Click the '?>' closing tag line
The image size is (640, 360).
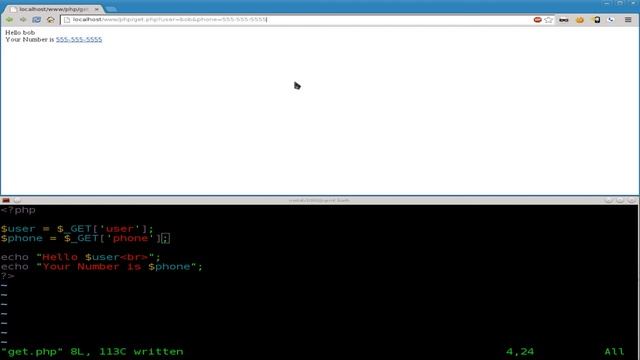click(x=8, y=276)
